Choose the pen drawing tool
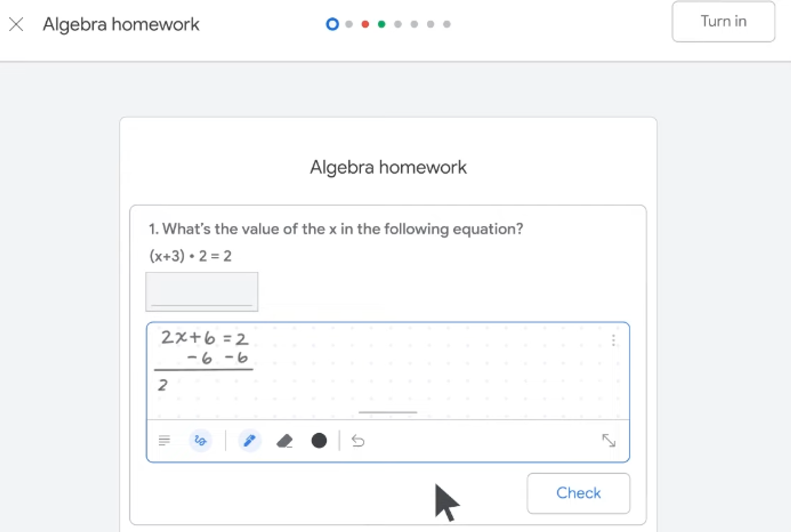791x532 pixels. click(250, 440)
